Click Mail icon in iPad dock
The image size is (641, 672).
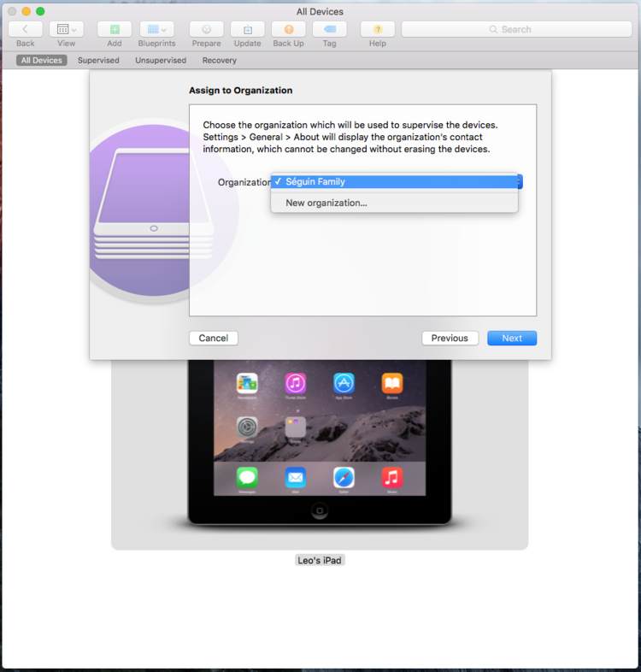(296, 477)
